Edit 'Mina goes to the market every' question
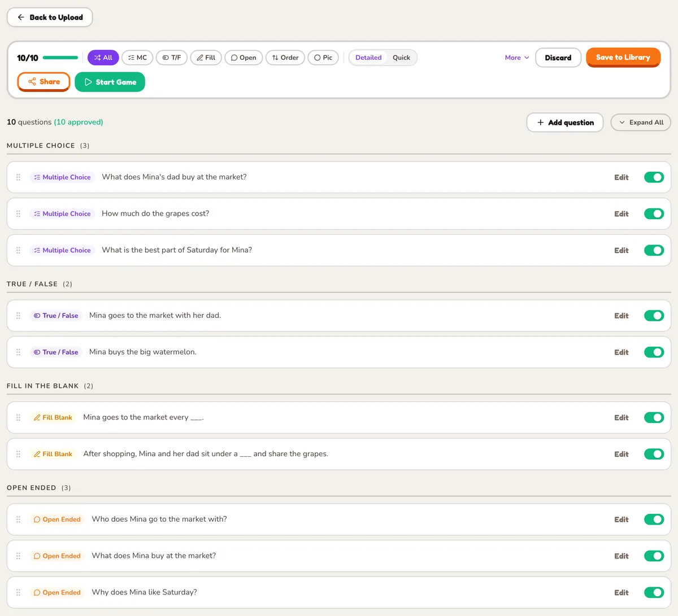This screenshot has height=616, width=678. click(621, 418)
